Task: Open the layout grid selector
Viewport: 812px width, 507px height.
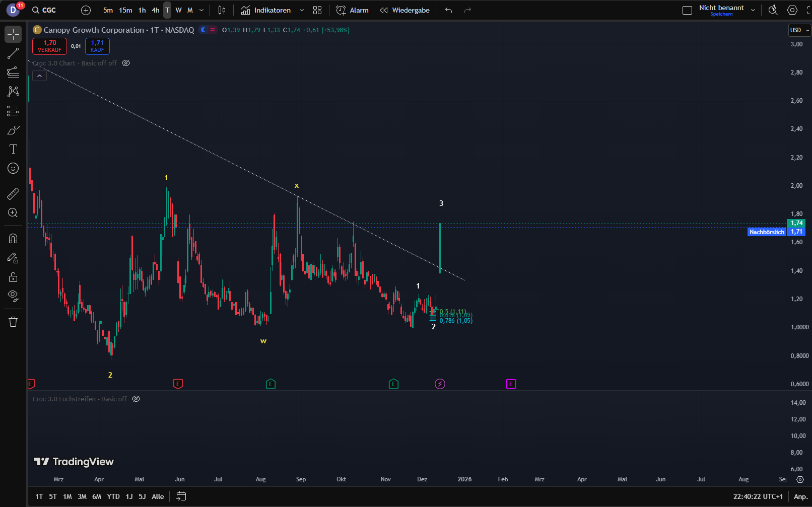Action: point(317,10)
